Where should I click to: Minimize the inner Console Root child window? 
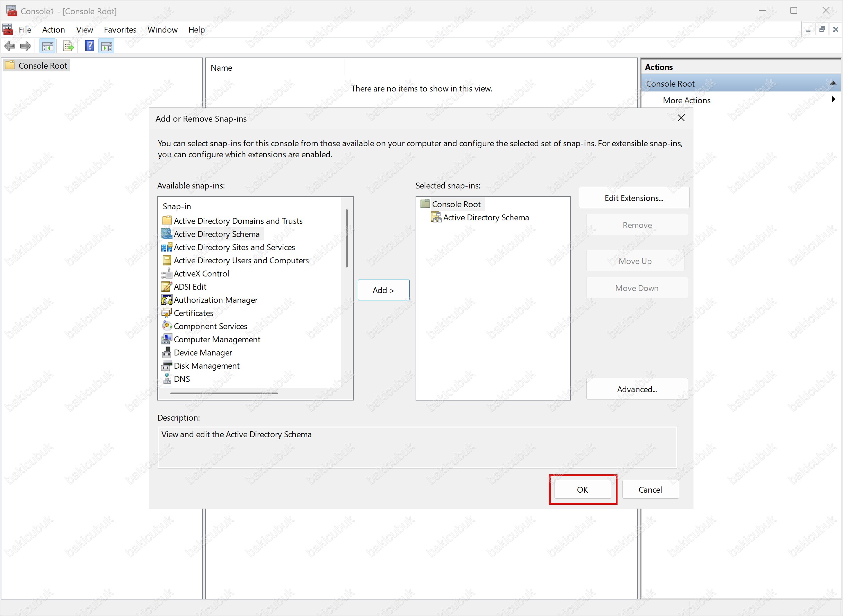point(808,29)
